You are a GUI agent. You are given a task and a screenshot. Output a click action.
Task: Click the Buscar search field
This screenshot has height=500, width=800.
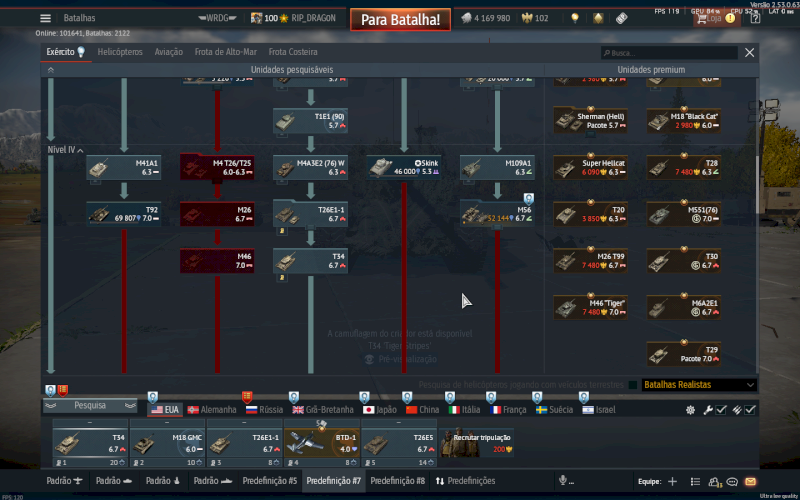[x=670, y=53]
